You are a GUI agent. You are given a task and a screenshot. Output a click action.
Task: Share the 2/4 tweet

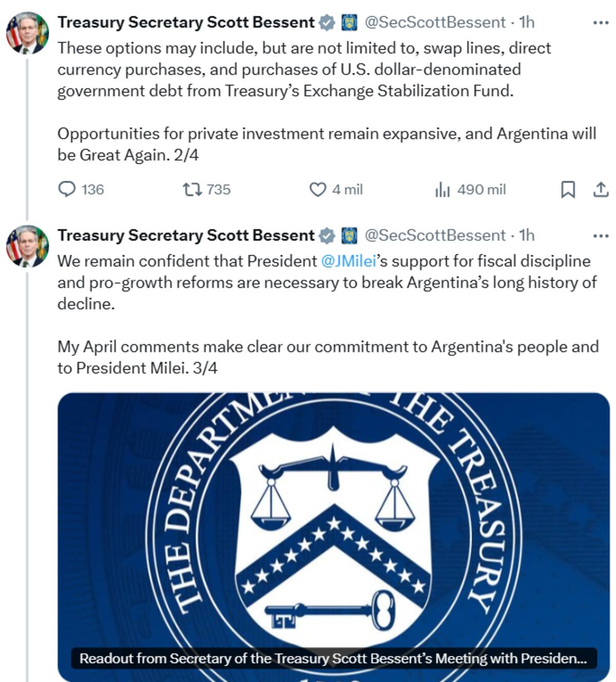601,190
